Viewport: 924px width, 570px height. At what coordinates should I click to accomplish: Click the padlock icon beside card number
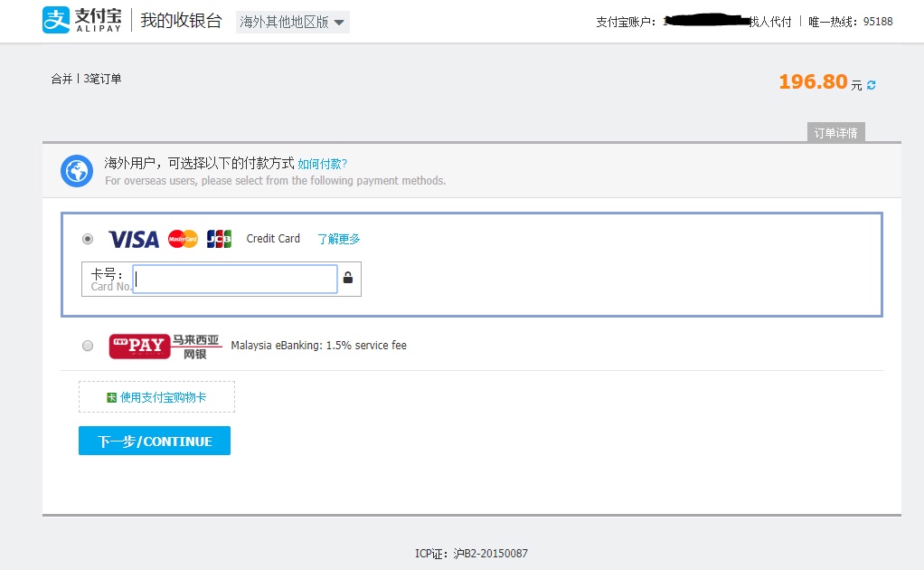point(348,278)
